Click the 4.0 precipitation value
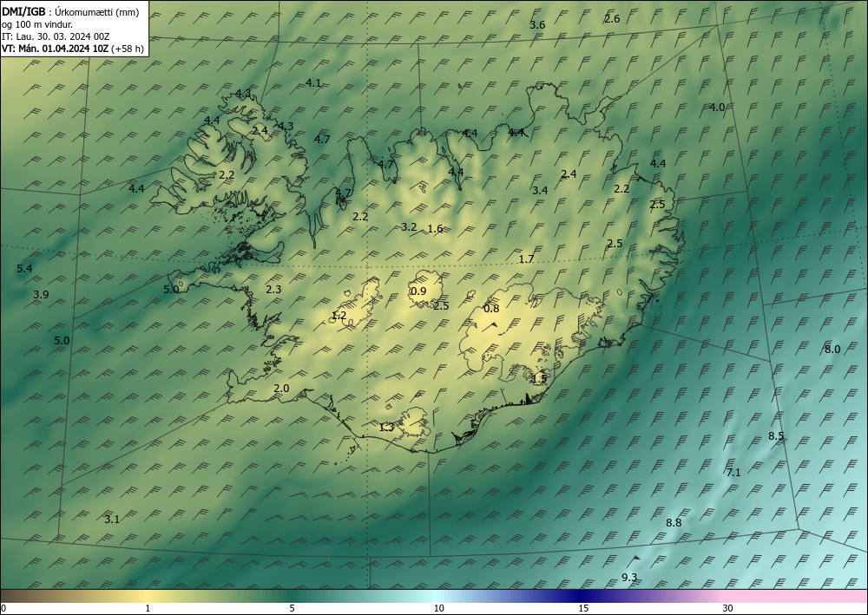Image resolution: width=868 pixels, height=615 pixels. 717,108
